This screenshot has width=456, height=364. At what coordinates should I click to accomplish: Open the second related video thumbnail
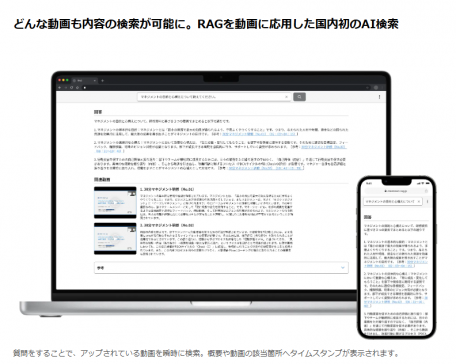point(115,239)
